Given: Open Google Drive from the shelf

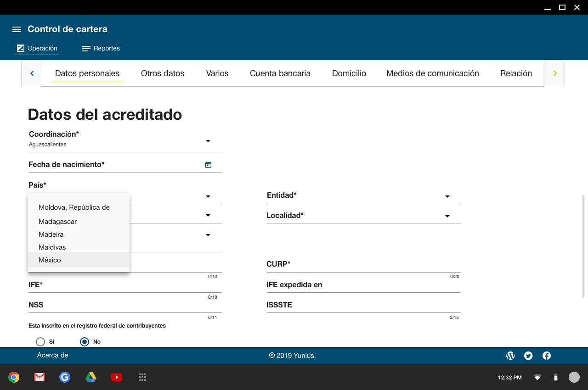Looking at the screenshot, I should point(91,377).
